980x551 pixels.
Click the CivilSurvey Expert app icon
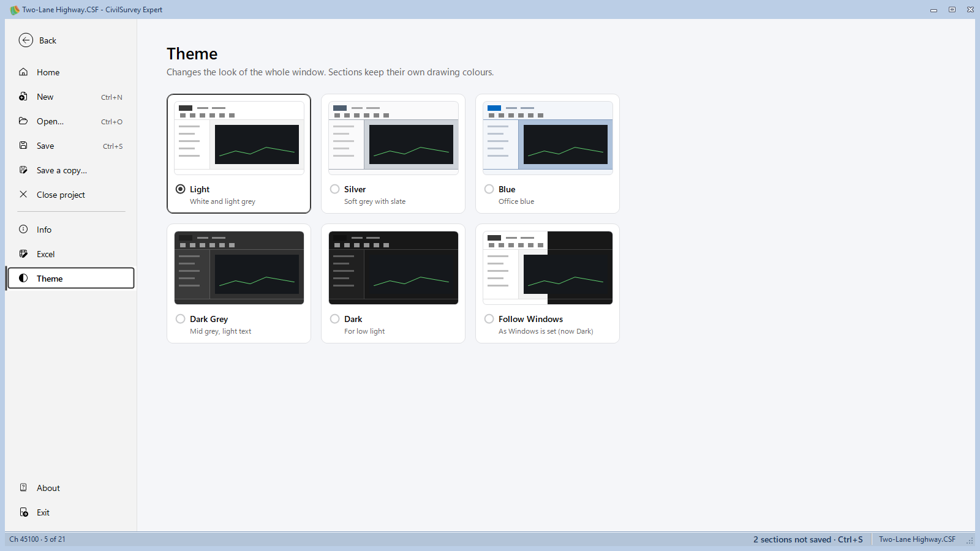[15, 10]
